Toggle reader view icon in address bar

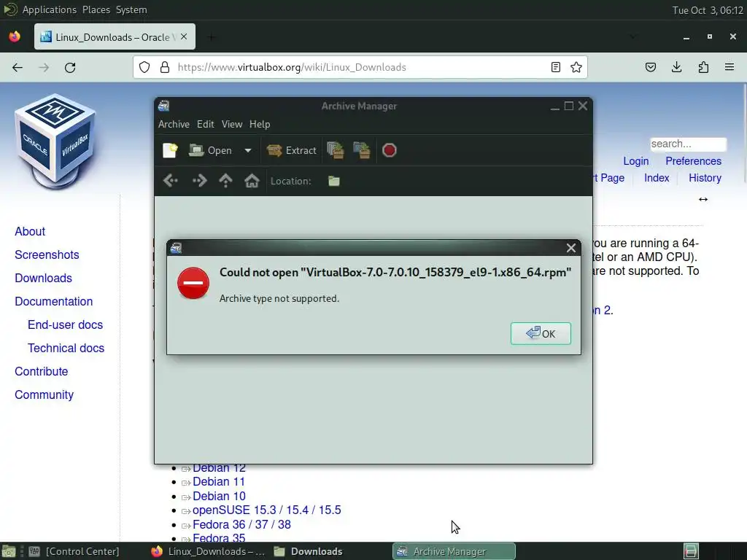pyautogui.click(x=555, y=67)
